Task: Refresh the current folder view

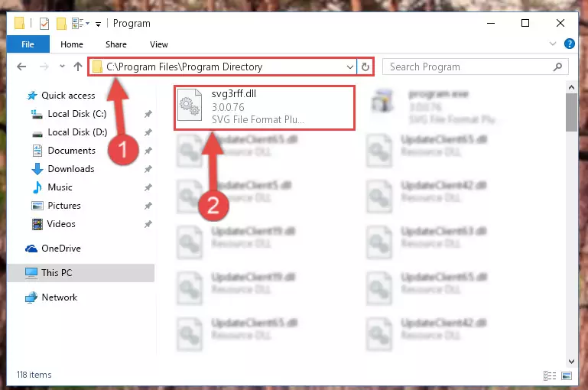Action: (x=365, y=67)
